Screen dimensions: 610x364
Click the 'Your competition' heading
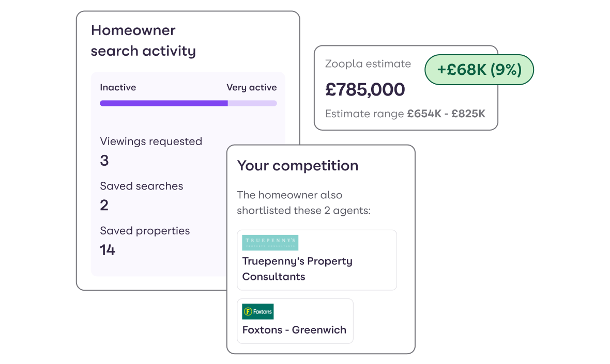(298, 166)
